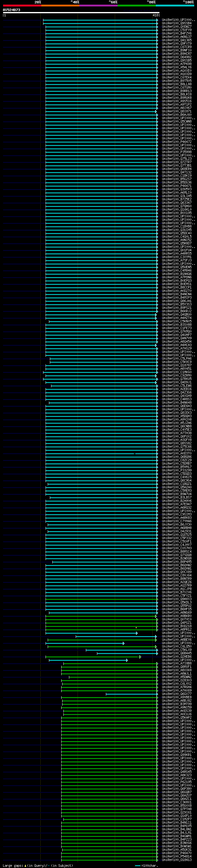
Task: Select hit label UniRef100_B9RR13
Action: coord(177,91)
